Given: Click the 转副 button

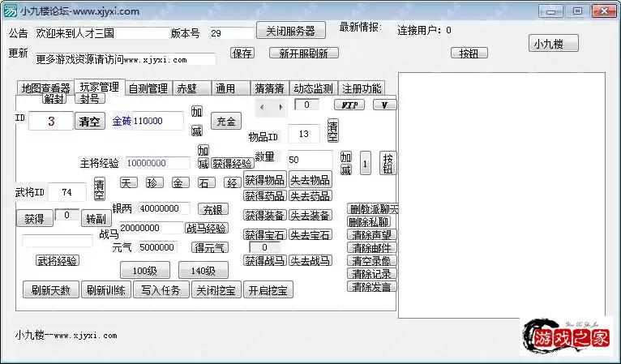Looking at the screenshot, I should (96, 218).
